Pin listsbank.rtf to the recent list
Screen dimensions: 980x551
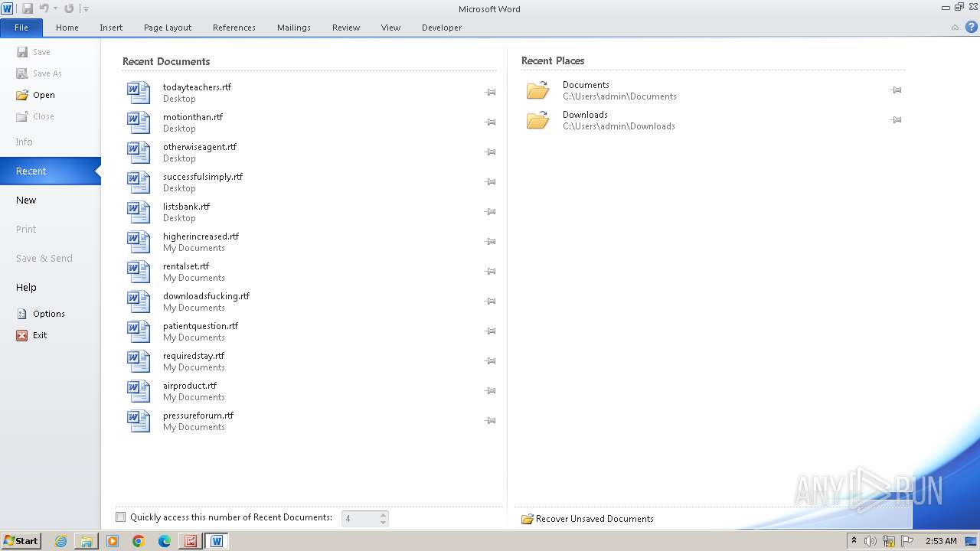point(490,212)
